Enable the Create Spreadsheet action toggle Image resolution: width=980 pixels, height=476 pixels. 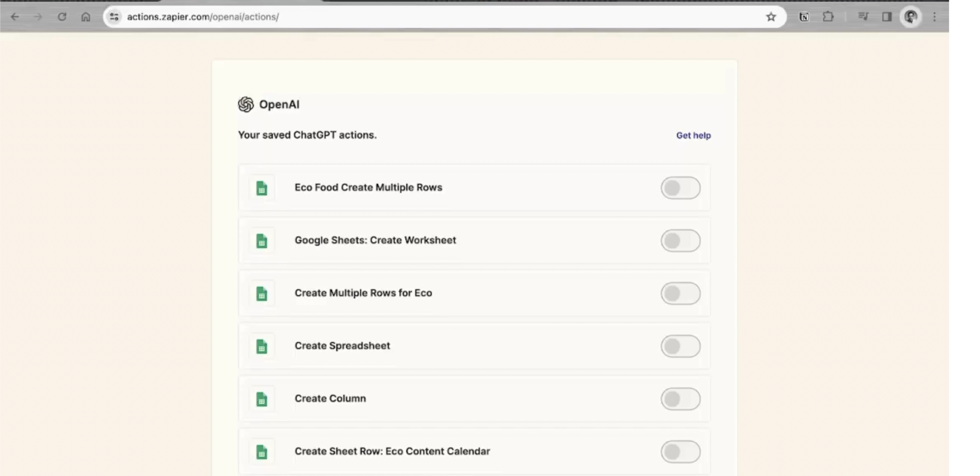coord(680,346)
